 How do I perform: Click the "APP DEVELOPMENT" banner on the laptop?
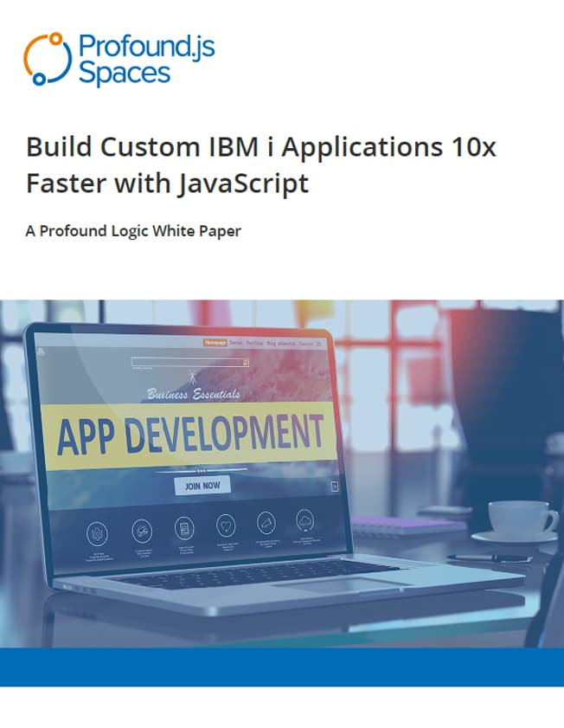[x=190, y=435]
